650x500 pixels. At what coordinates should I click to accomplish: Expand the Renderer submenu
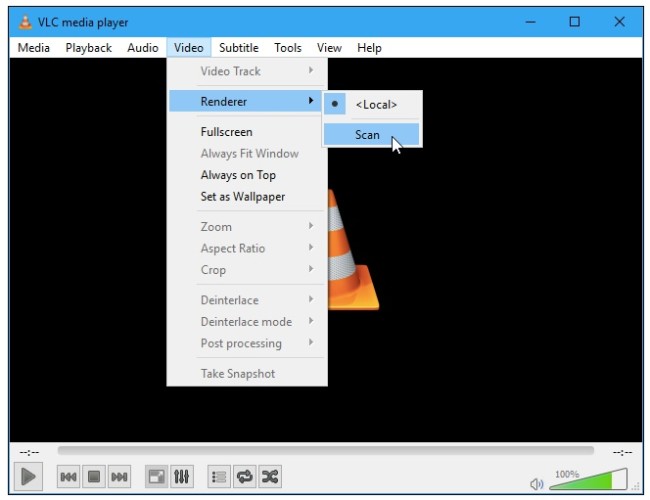coord(245,102)
